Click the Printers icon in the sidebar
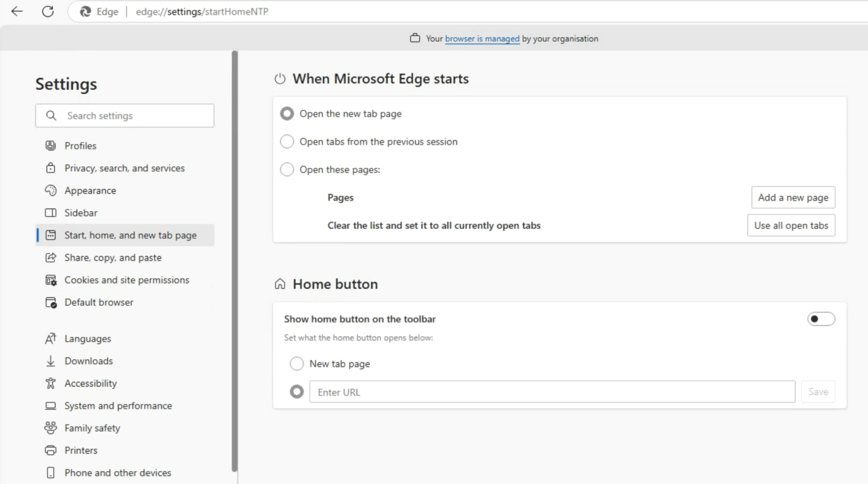 click(51, 450)
